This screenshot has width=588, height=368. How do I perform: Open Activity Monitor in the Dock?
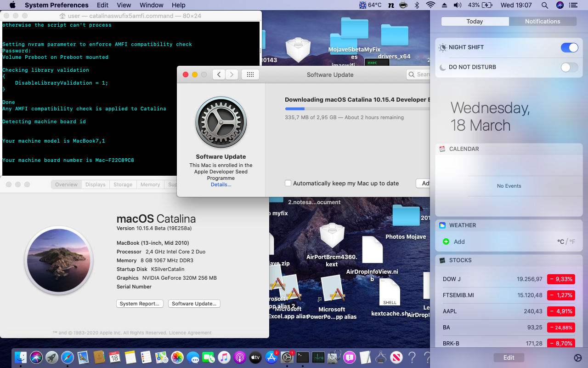tap(318, 357)
